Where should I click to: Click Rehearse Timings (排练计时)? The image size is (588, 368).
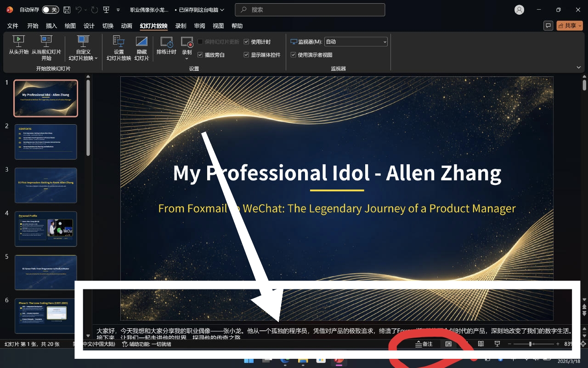[166, 46]
